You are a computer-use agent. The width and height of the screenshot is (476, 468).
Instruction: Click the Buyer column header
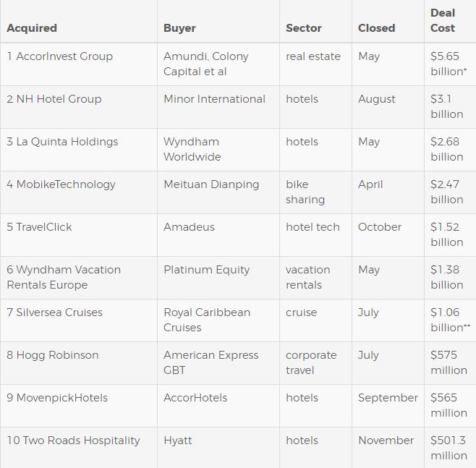179,28
